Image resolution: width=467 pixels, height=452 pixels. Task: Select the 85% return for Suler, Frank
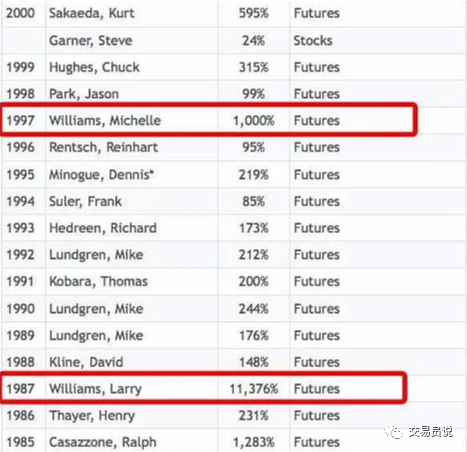[254, 201]
